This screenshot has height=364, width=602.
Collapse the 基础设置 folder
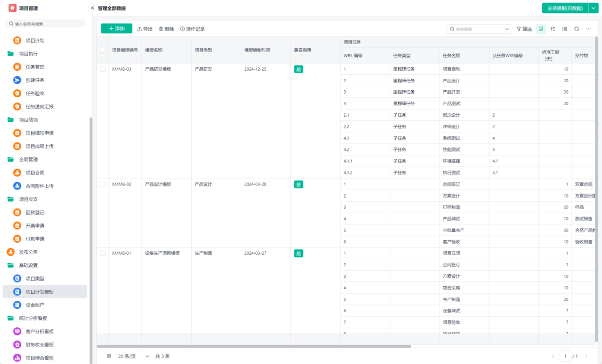pyautogui.click(x=23, y=265)
